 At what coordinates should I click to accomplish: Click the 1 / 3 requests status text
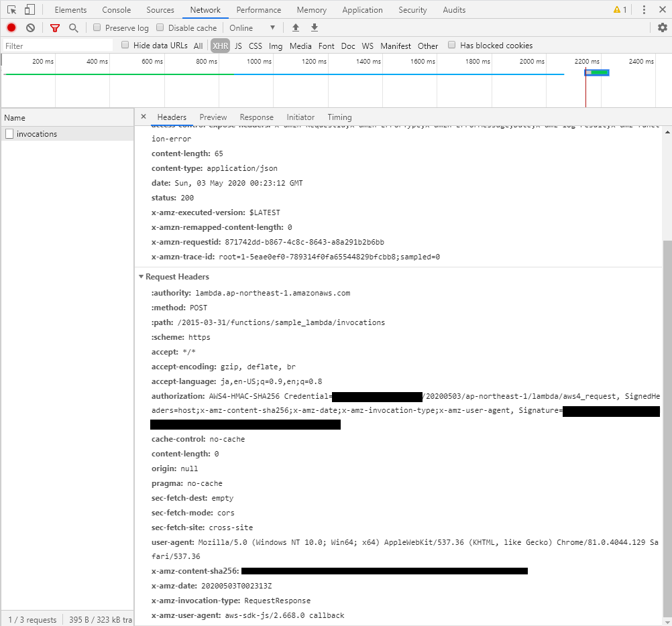[33, 619]
